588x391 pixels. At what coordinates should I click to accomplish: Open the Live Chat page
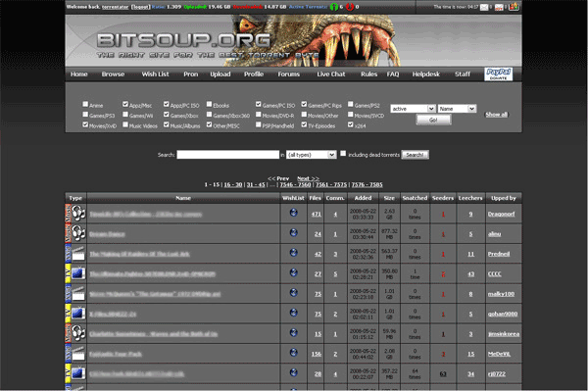[331, 74]
